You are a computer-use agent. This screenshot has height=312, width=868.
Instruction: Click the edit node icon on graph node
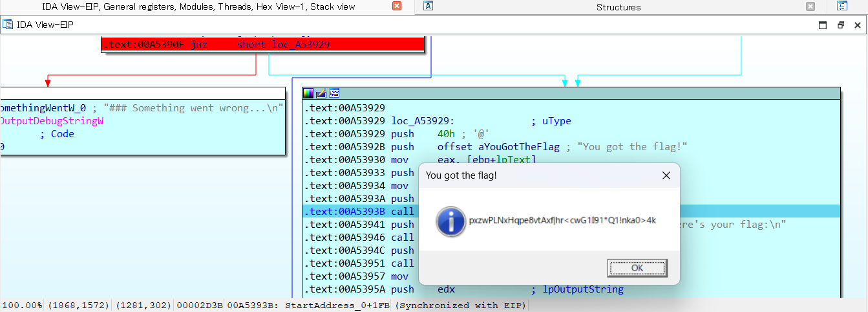pyautogui.click(x=321, y=93)
